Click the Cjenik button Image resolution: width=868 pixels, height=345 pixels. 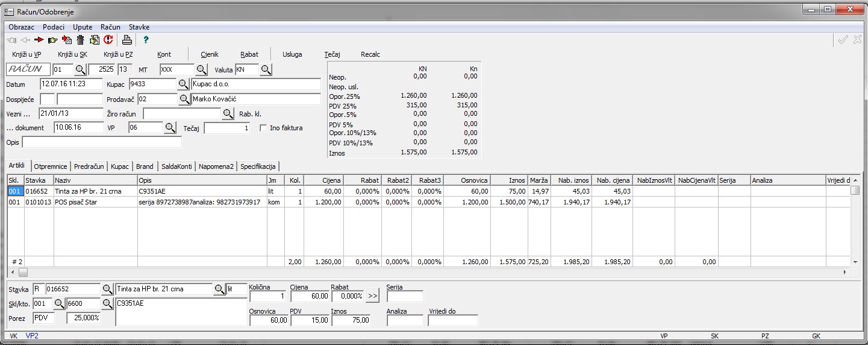(x=210, y=54)
